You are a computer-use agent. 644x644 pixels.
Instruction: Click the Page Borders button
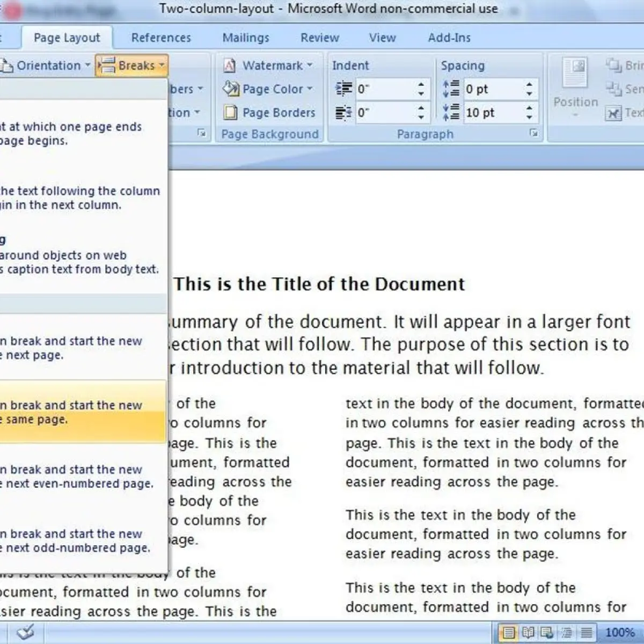click(269, 113)
